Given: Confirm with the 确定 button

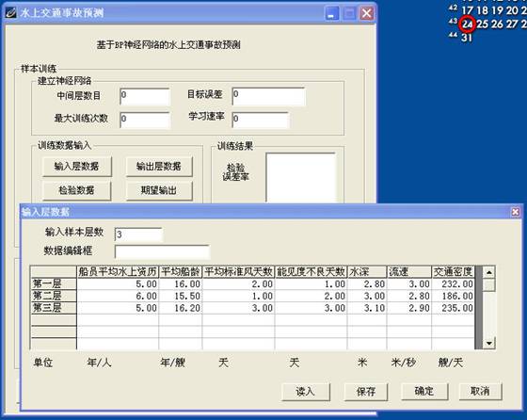Looking at the screenshot, I should tap(424, 391).
